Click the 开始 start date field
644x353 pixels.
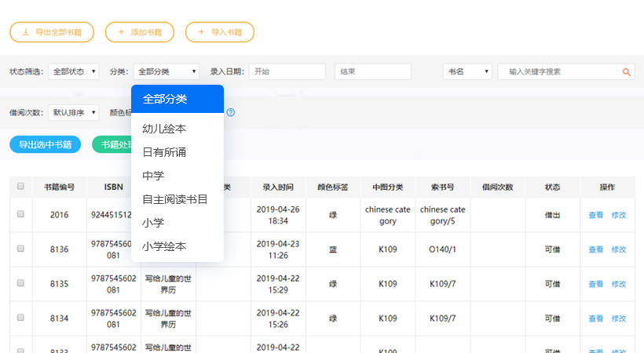287,71
